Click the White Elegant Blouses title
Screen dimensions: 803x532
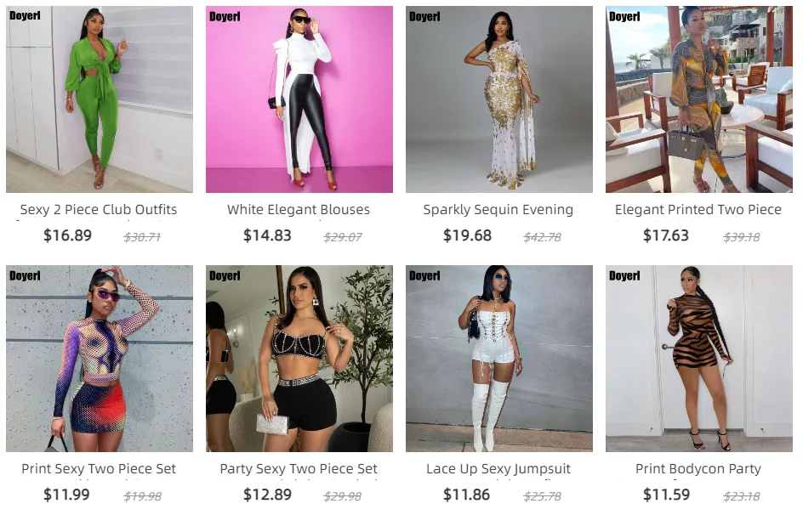click(299, 210)
